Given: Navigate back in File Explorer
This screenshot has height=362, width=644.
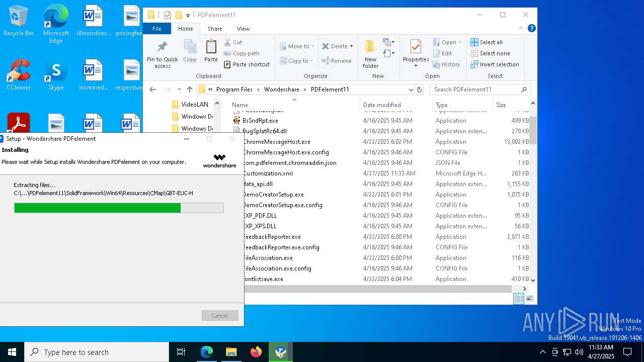Looking at the screenshot, I should point(152,89).
